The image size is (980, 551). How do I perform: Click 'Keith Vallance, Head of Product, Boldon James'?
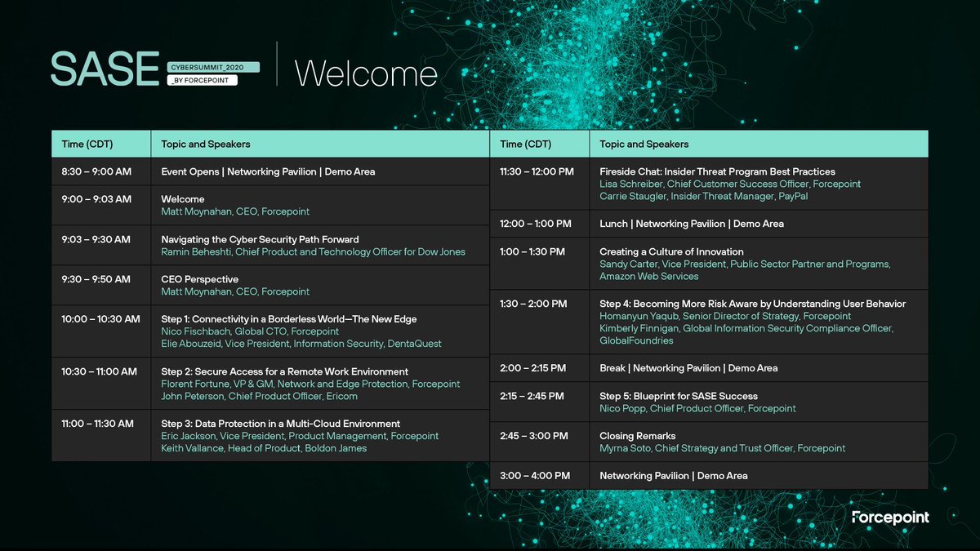coord(264,448)
